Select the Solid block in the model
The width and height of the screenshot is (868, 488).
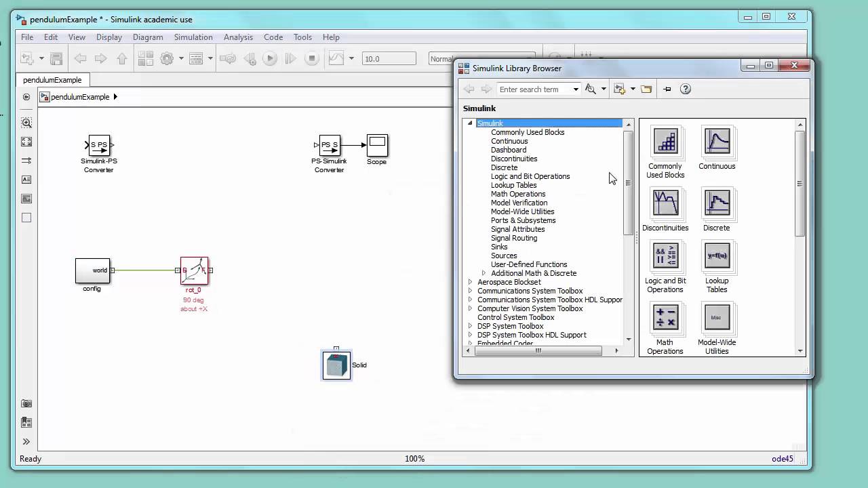point(336,365)
